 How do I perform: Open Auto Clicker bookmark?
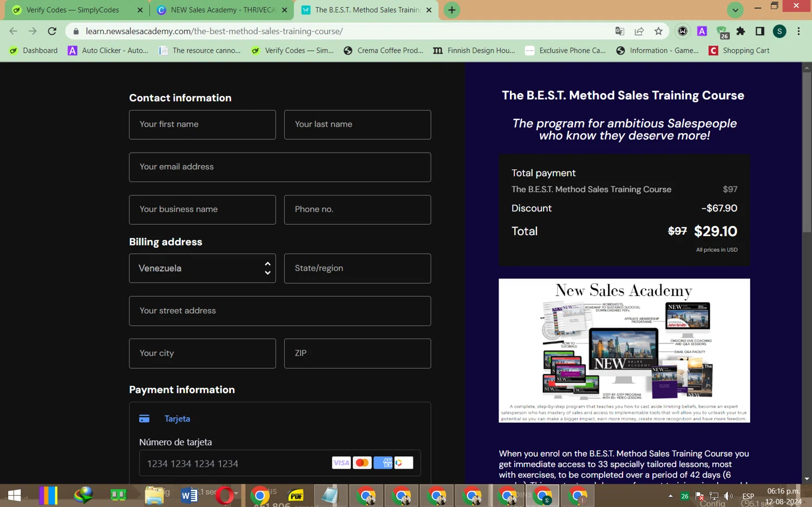coord(108,50)
